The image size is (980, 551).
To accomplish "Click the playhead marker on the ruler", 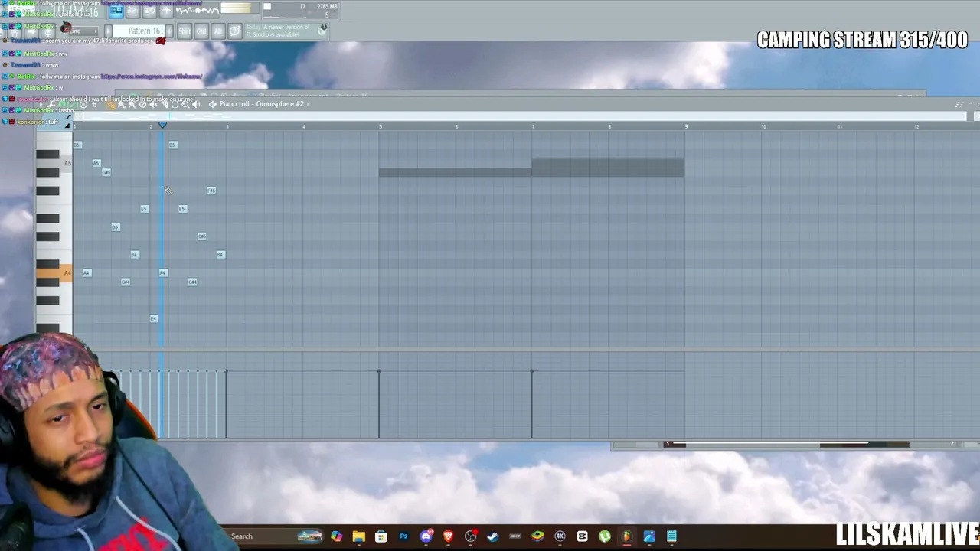I will pos(162,126).
